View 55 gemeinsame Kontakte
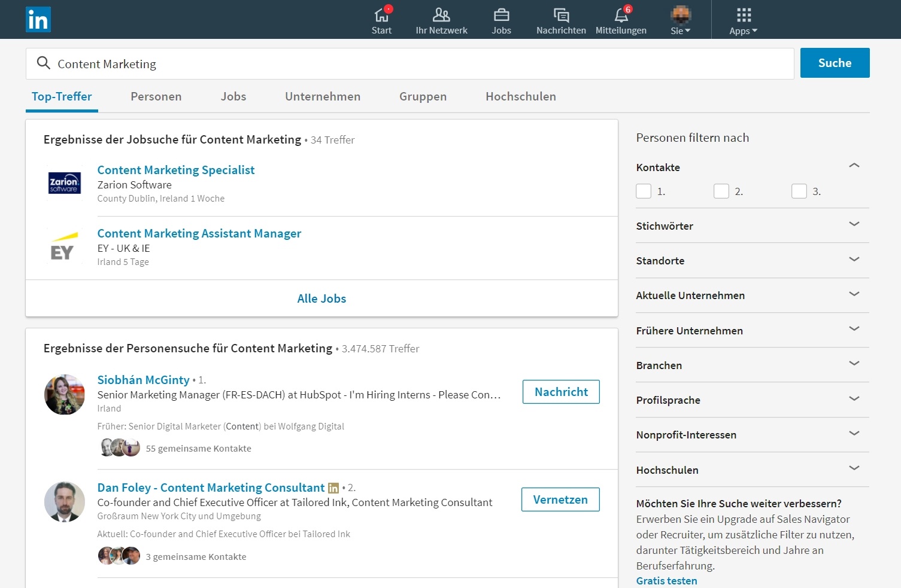Screen dimensions: 901x588 (x=199, y=449)
